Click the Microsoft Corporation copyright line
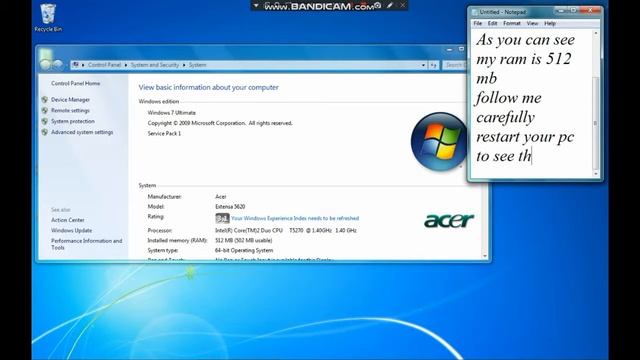This screenshot has width=640, height=360. 220,123
